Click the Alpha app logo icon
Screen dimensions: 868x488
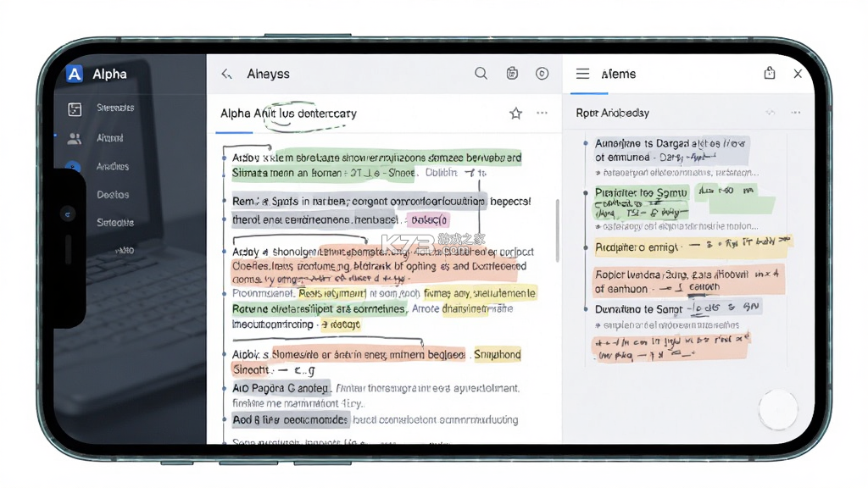[x=75, y=74]
